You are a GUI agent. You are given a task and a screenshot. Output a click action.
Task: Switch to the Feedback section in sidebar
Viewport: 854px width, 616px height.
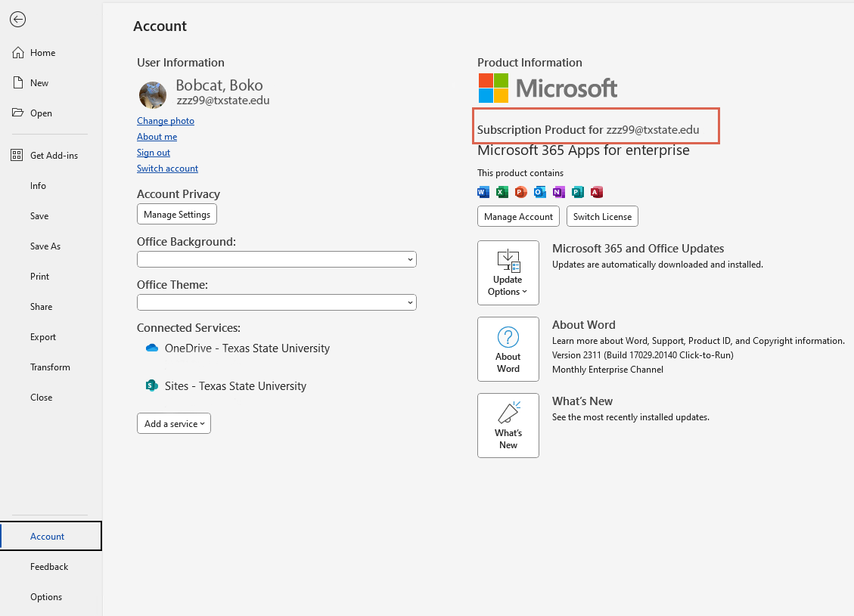pyautogui.click(x=49, y=566)
